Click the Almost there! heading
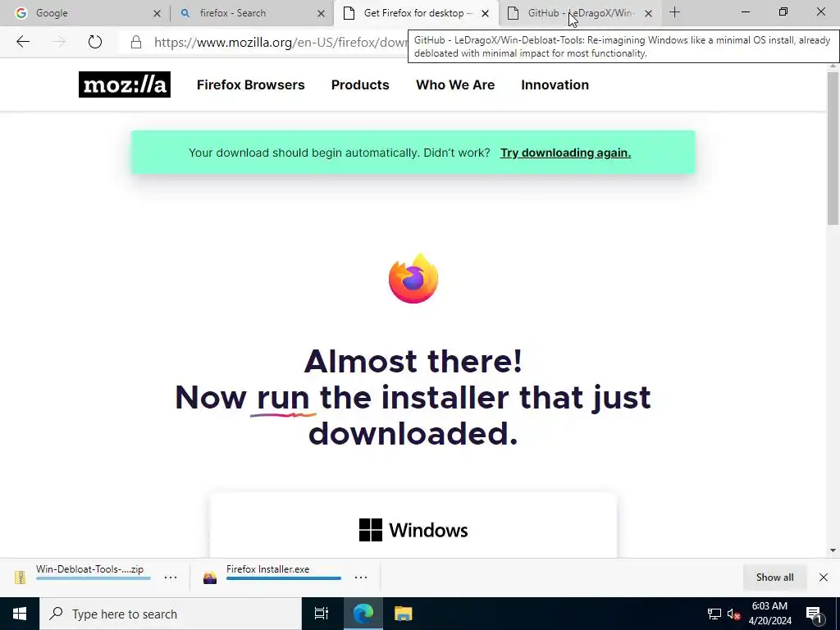The image size is (840, 630). 413,361
